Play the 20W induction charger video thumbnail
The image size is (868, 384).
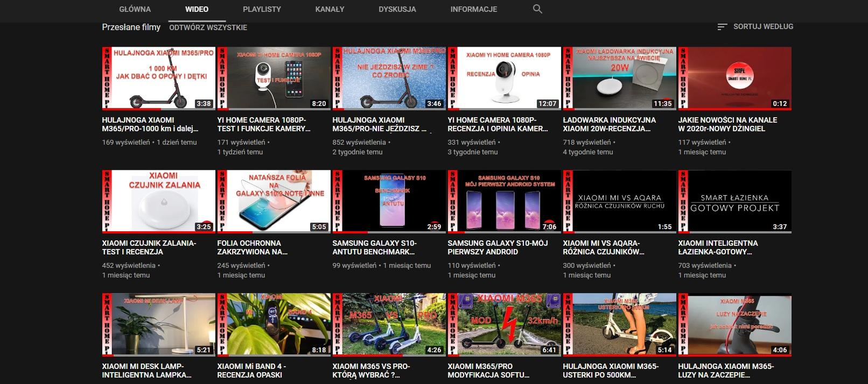pyautogui.click(x=619, y=79)
